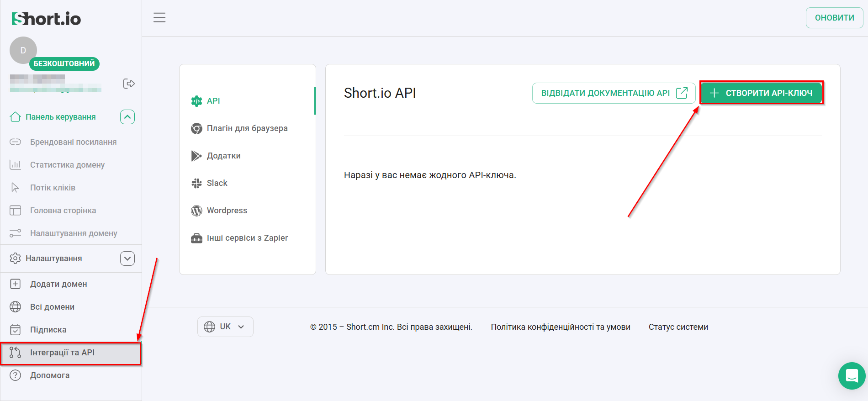Open Всі домени in sidebar

(x=71, y=307)
